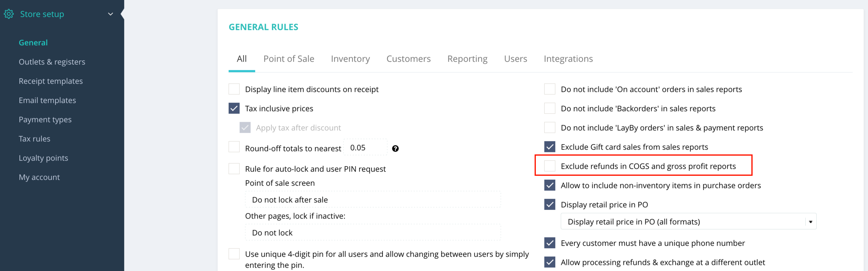Image resolution: width=868 pixels, height=271 pixels.
Task: Select the All tab
Action: click(242, 59)
